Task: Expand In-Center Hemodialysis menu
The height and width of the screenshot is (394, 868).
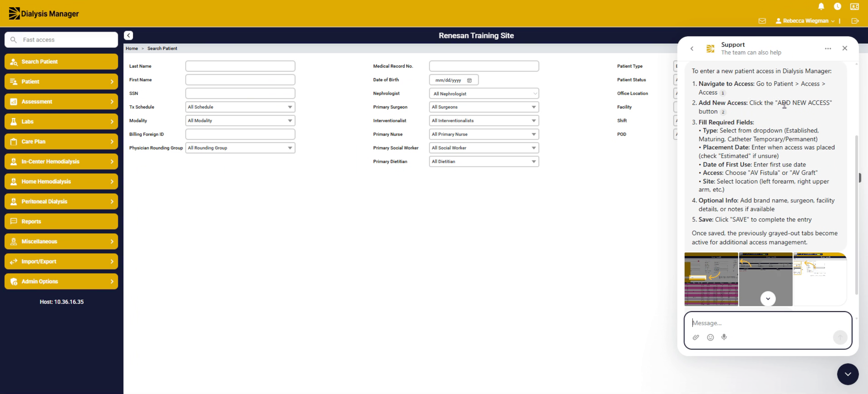Action: [61, 161]
